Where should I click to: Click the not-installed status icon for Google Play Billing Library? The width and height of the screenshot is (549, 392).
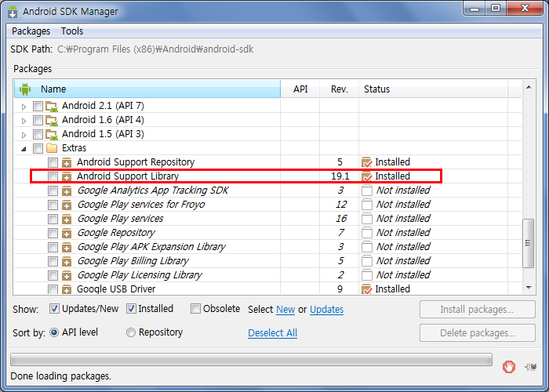point(366,261)
